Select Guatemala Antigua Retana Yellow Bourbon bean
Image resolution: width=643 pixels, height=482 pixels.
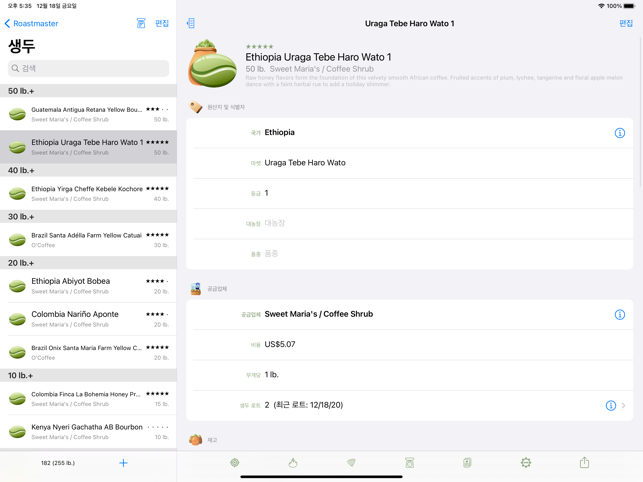click(x=88, y=114)
